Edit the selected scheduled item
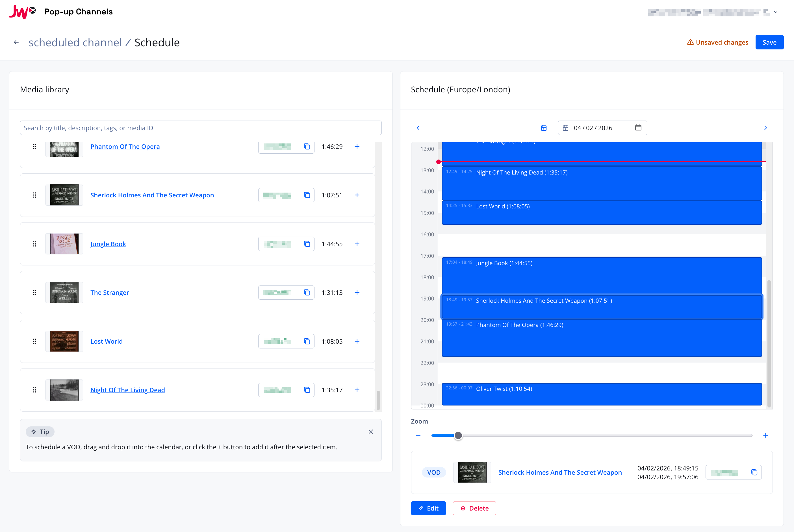 click(428, 508)
